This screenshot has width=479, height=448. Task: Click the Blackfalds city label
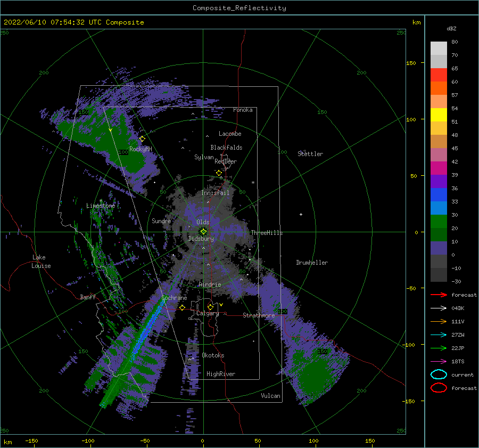tap(226, 148)
